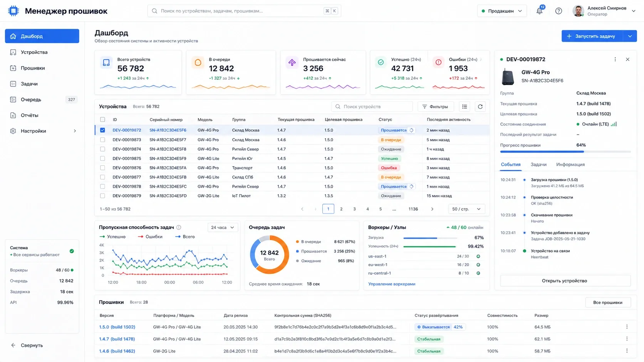The height and width of the screenshot is (362, 644).
Task: Open three-dot menu for DEV-00019872 panel
Action: pyautogui.click(x=615, y=59)
